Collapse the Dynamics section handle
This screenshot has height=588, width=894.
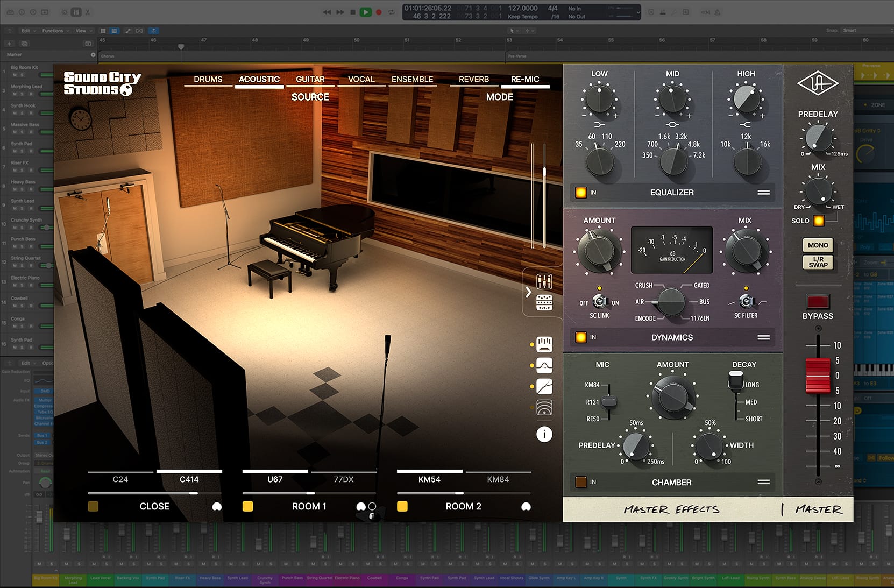(763, 337)
